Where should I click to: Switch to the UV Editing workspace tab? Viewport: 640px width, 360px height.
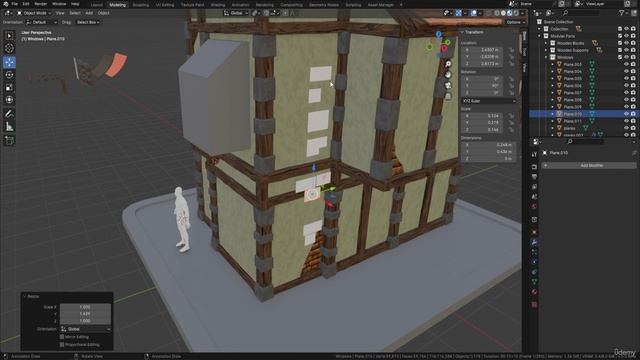coord(165,4)
